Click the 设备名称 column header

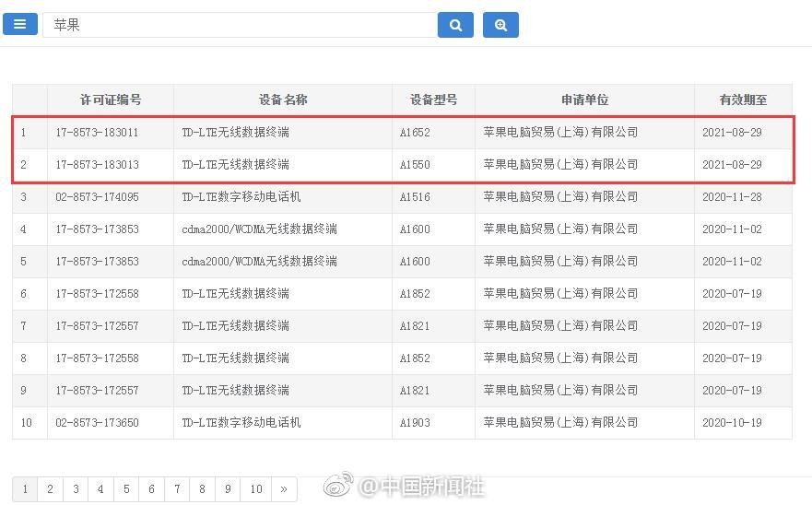(x=283, y=100)
